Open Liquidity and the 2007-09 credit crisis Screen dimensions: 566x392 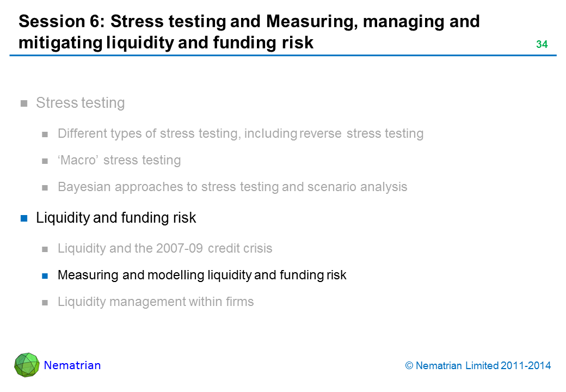tap(164, 248)
